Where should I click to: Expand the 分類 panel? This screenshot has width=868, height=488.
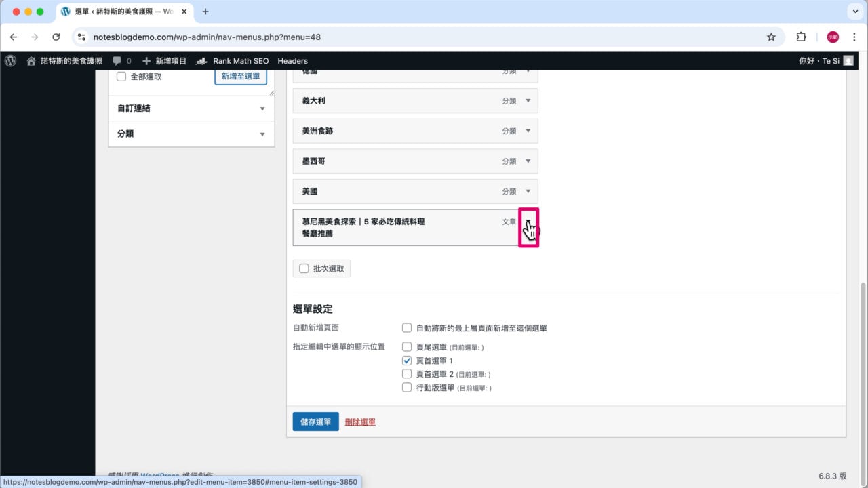262,134
